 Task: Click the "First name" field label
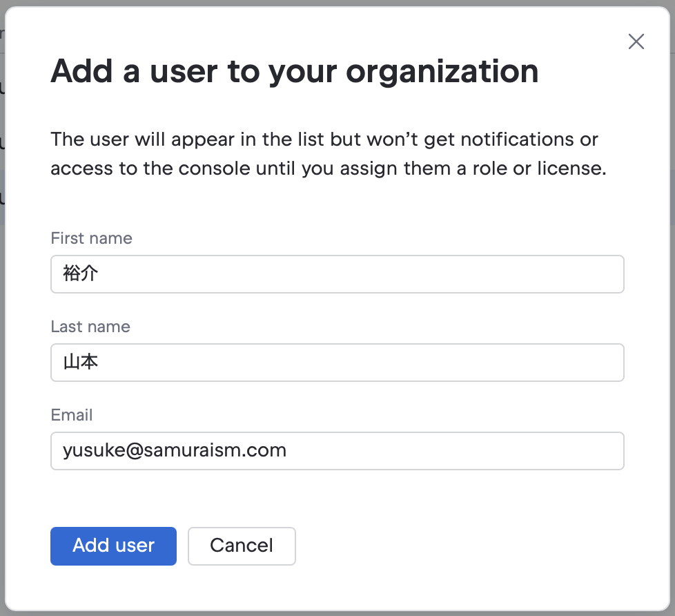[91, 238]
